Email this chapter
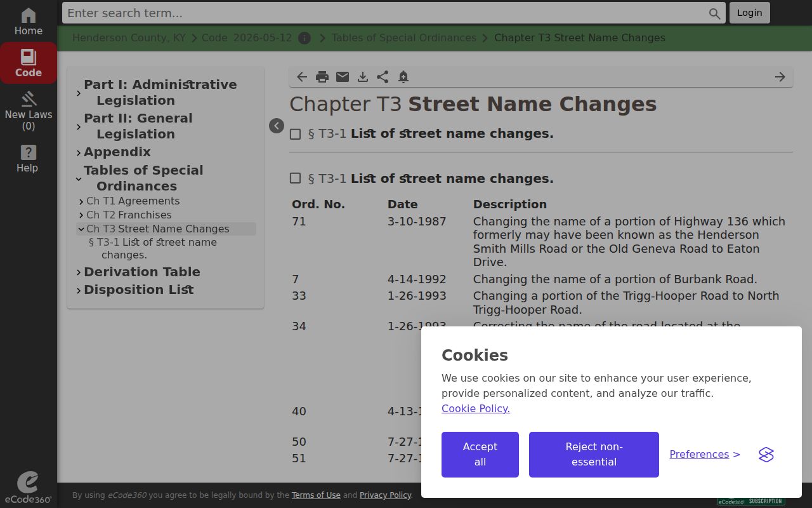 [343, 77]
